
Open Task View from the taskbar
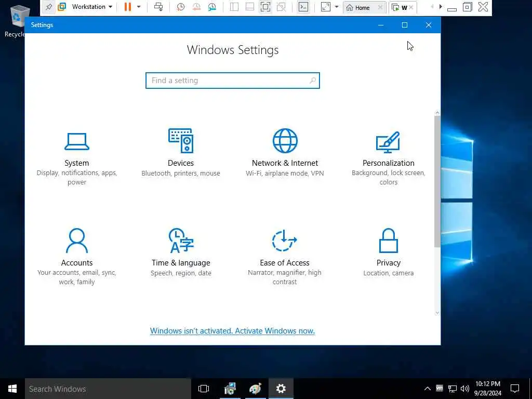pos(204,389)
